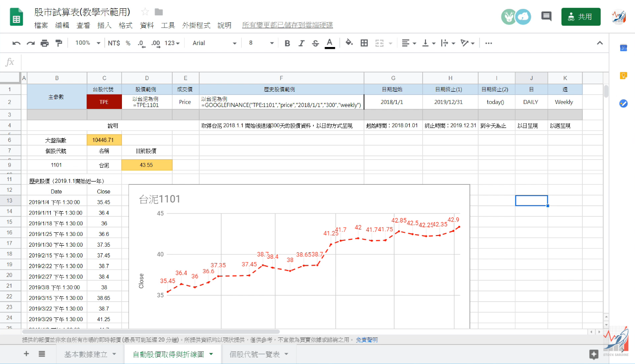The height and width of the screenshot is (364, 635).
Task: Open the fill color tool
Action: tap(348, 43)
